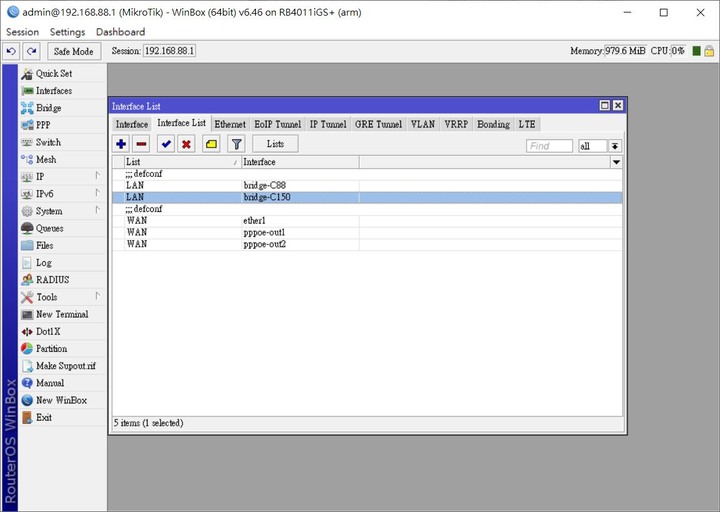
Task: Switch to the LTE tab
Action: pyautogui.click(x=527, y=124)
